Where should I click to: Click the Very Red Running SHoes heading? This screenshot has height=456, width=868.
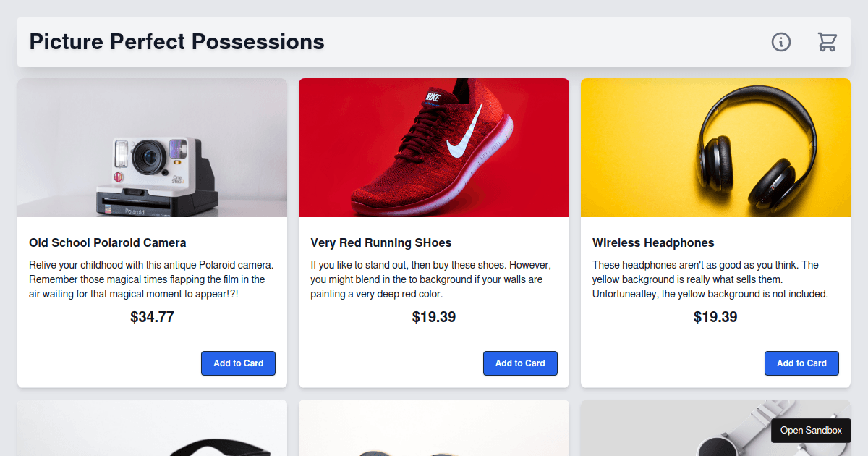(381, 242)
